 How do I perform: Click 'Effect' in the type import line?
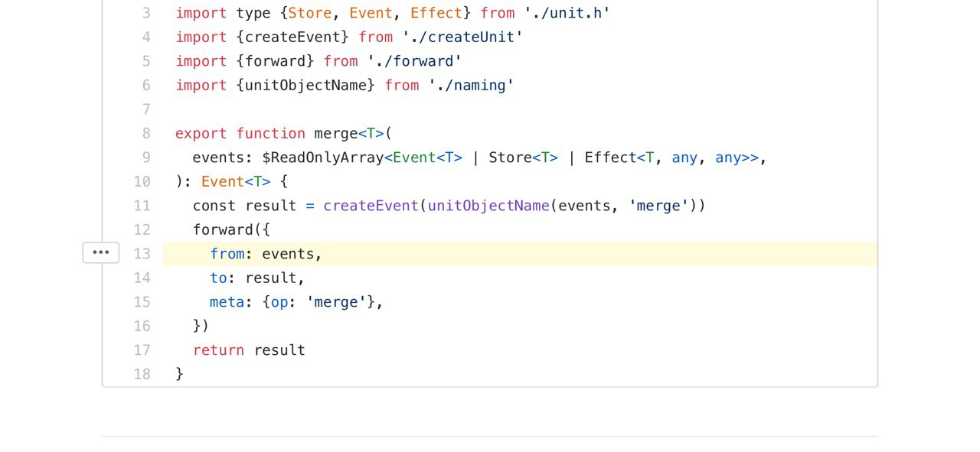tap(436, 13)
